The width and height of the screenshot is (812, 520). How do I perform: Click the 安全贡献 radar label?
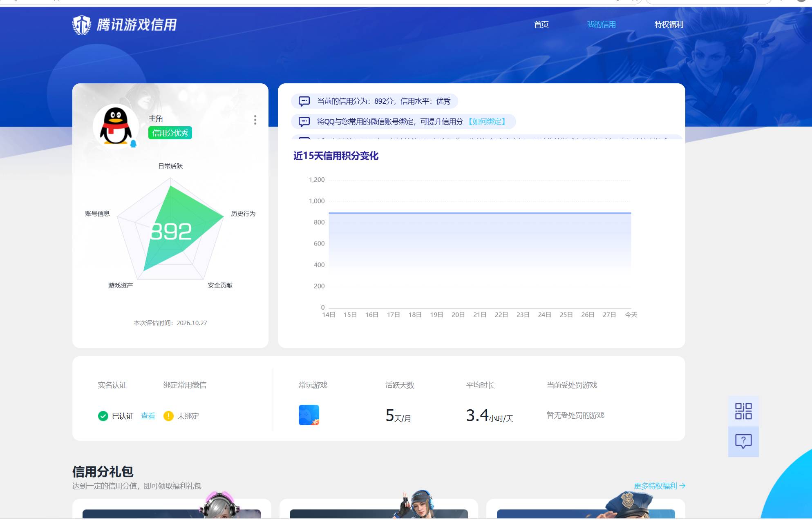(220, 285)
